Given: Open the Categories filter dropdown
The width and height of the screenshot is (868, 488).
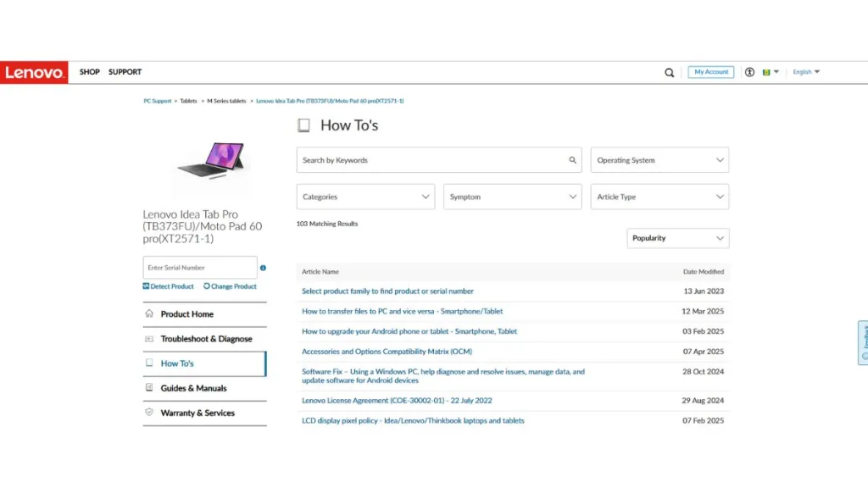Looking at the screenshot, I should pyautogui.click(x=365, y=197).
